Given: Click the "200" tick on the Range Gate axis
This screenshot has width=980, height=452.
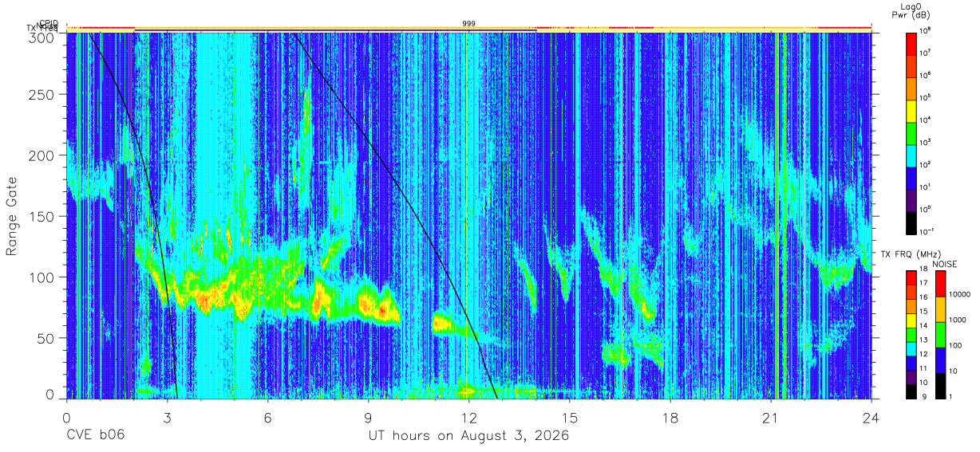Looking at the screenshot, I should [43, 155].
